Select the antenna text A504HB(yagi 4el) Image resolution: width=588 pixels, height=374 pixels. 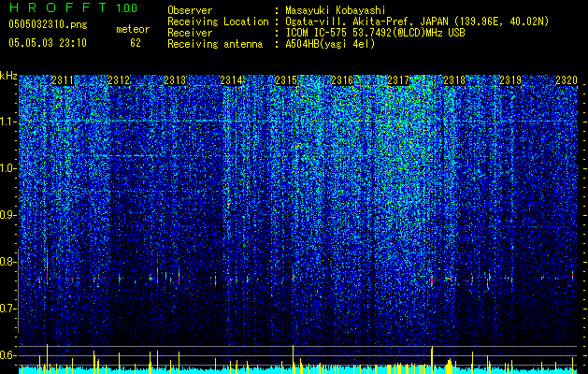330,44
